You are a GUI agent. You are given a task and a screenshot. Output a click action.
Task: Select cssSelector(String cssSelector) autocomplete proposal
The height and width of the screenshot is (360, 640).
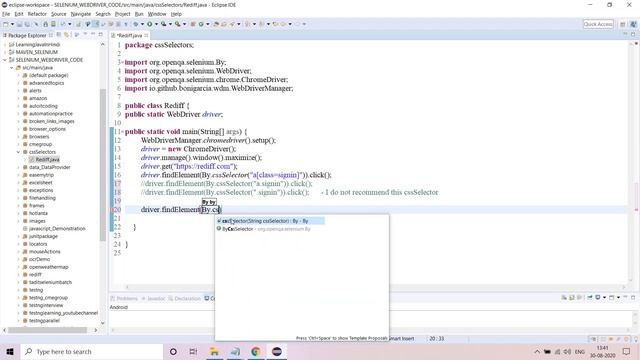pyautogui.click(x=270, y=221)
